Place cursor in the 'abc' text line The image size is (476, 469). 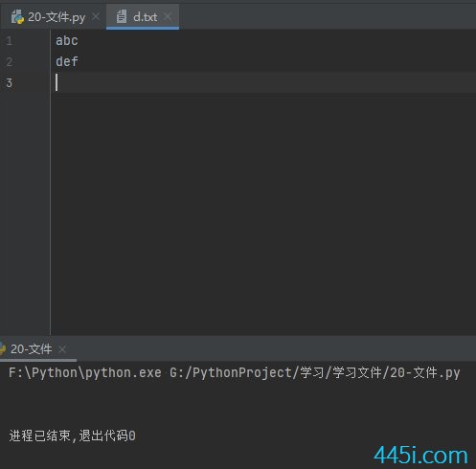click(x=67, y=41)
